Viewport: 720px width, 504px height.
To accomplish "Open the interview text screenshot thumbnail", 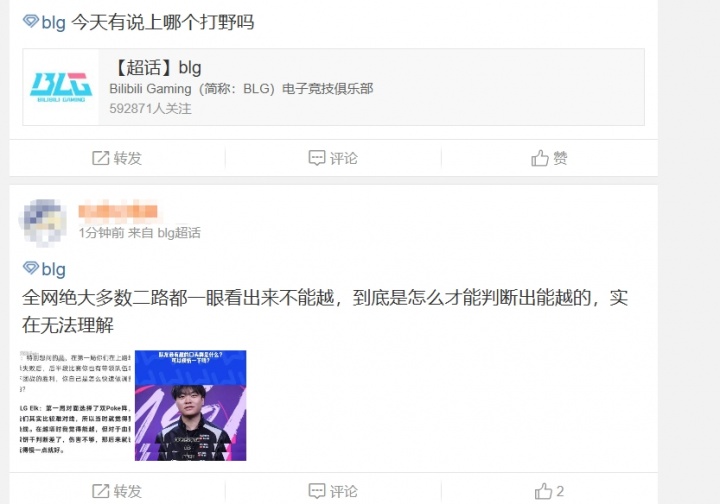I will click(x=76, y=405).
